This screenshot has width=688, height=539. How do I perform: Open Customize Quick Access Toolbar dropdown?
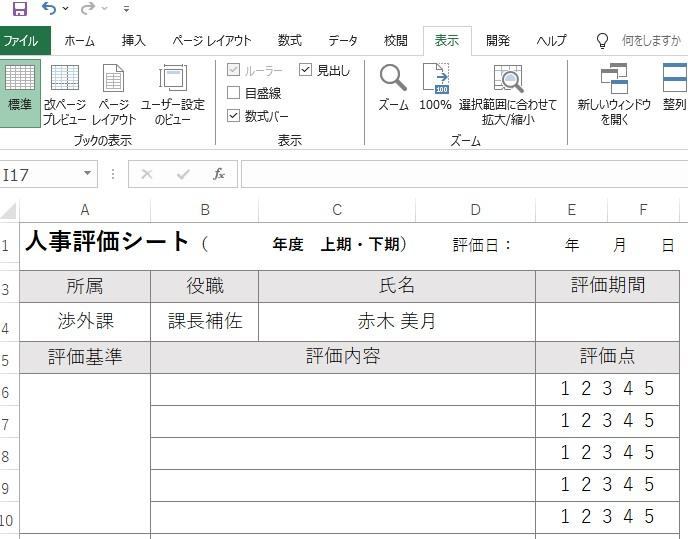(126, 8)
